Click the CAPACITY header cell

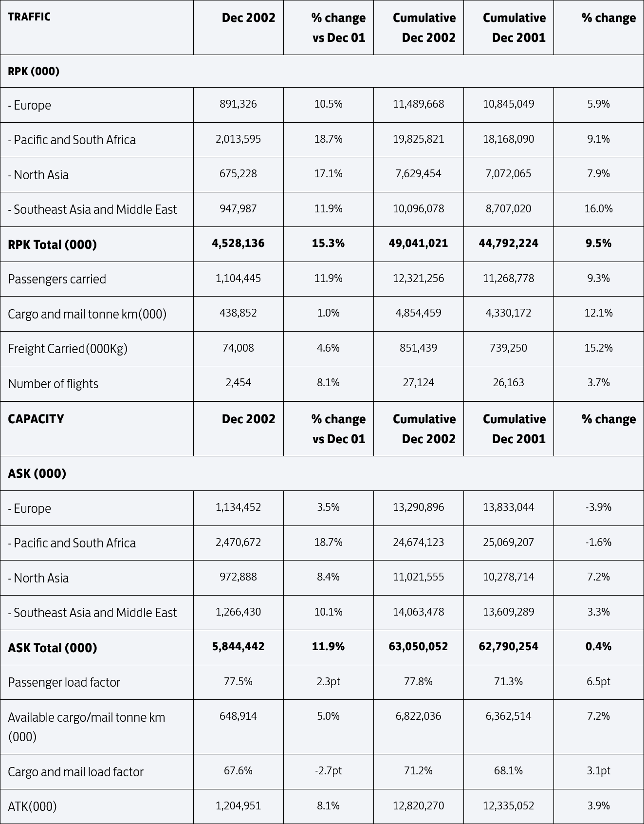[x=97, y=429]
